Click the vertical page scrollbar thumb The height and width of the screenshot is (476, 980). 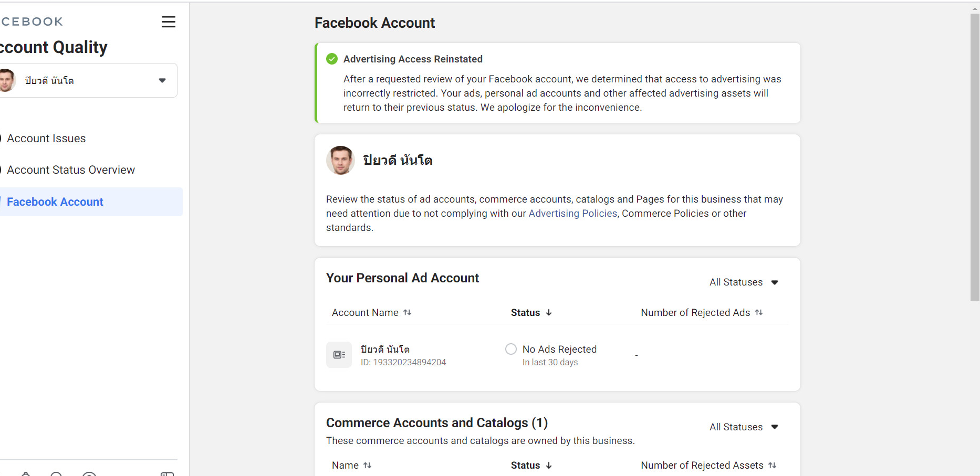975,157
